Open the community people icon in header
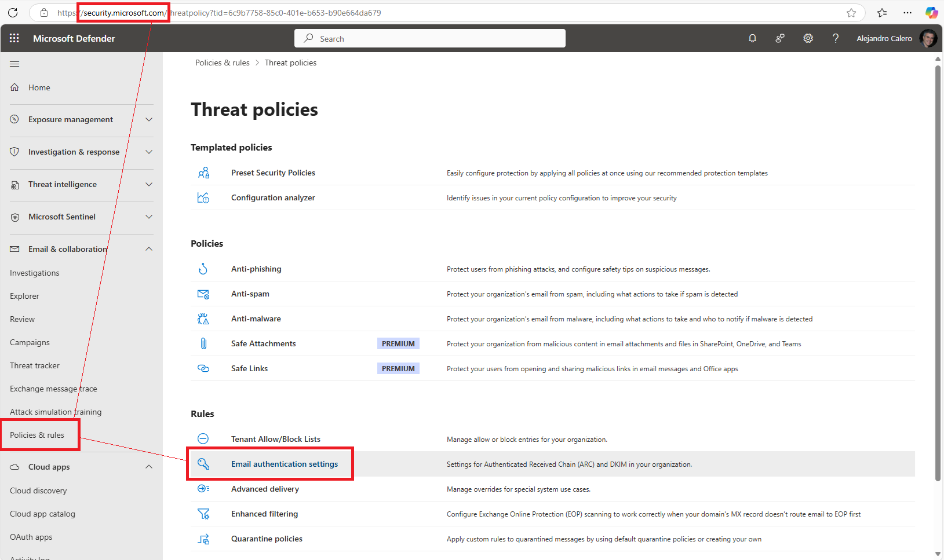Screen dimensions: 944x560 pos(780,38)
